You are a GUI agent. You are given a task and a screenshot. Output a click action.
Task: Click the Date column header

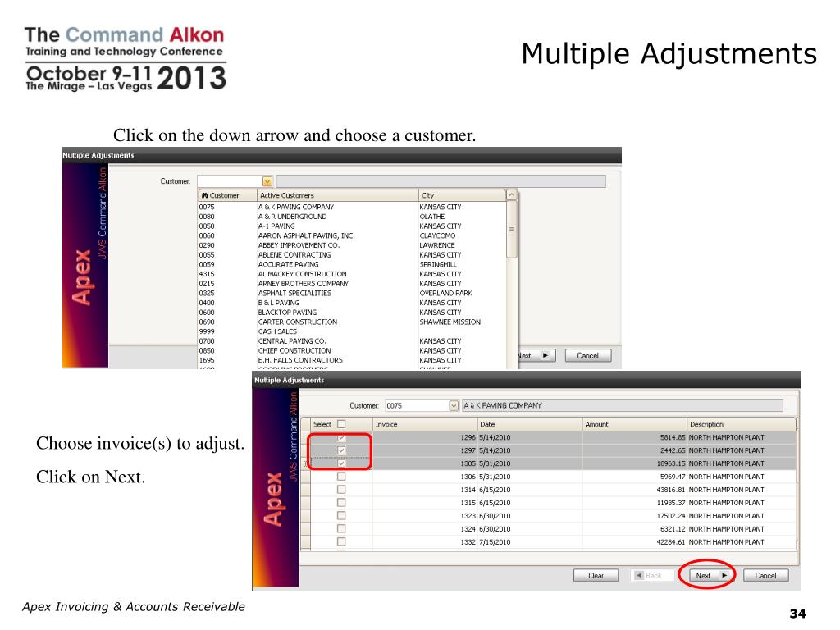(530, 424)
